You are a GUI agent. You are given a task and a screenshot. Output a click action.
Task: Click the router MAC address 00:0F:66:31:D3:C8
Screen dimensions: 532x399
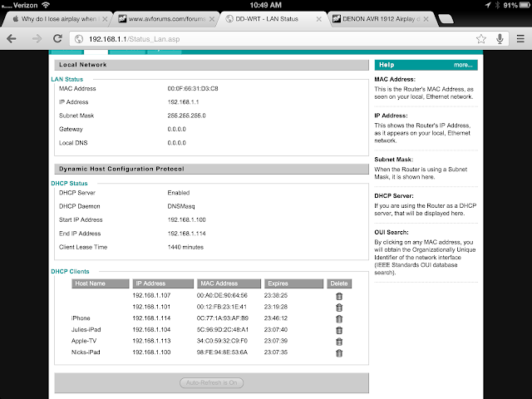click(x=193, y=89)
